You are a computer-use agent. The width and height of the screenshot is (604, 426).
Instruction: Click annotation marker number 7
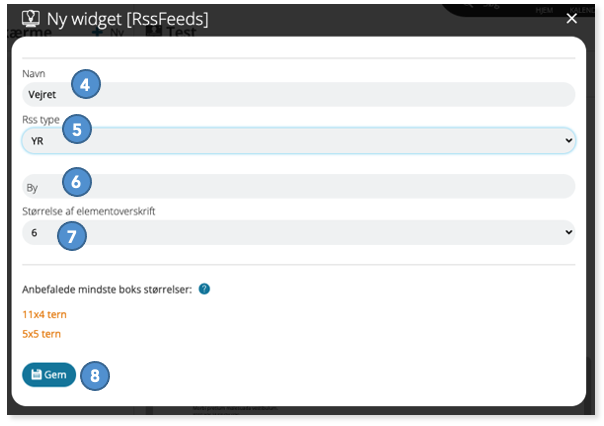(x=72, y=236)
